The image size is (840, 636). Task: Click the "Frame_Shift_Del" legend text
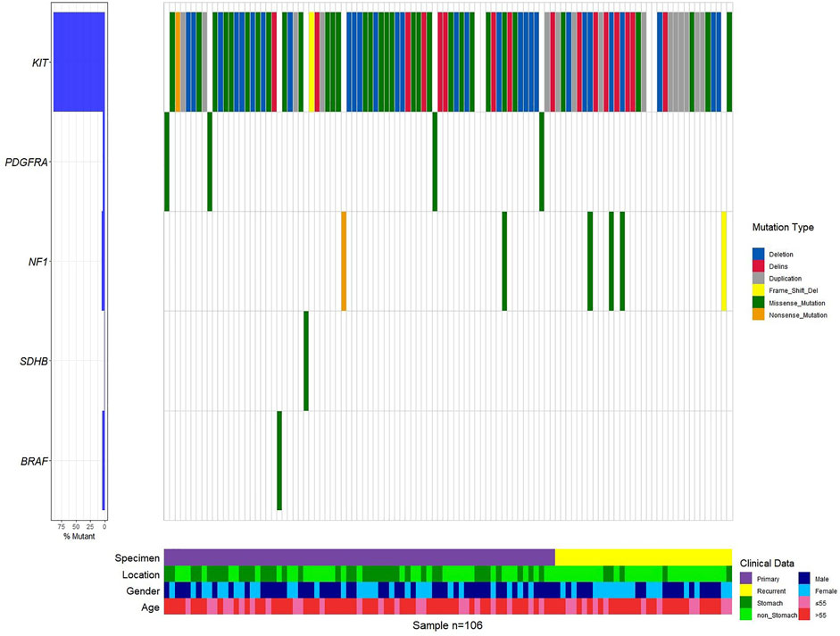pyautogui.click(x=794, y=290)
